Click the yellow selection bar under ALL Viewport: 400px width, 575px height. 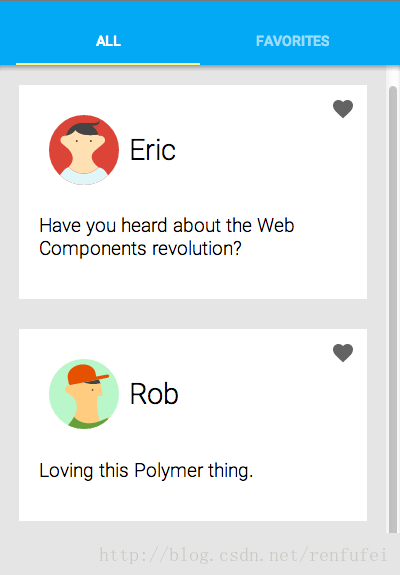click(x=108, y=64)
